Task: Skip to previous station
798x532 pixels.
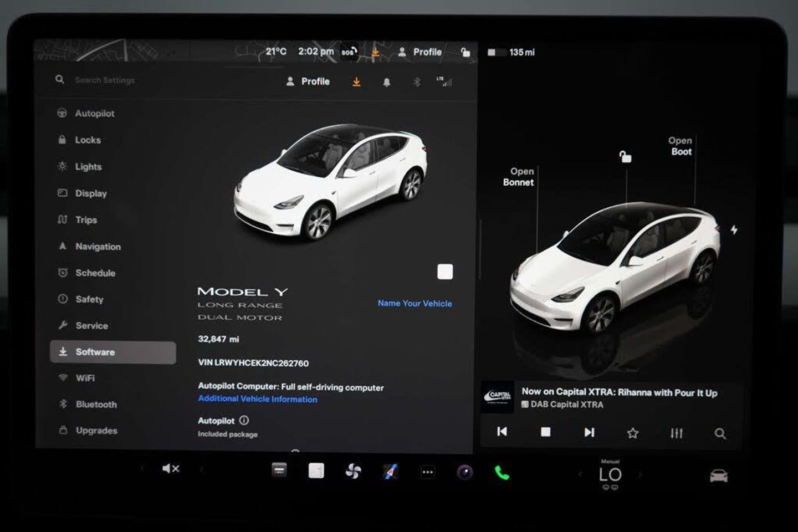Action: [502, 432]
